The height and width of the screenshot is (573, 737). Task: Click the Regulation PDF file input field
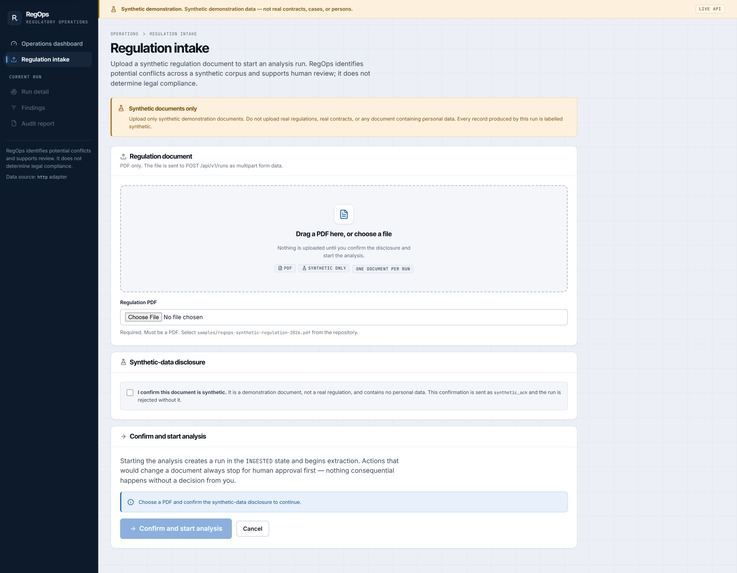pos(344,317)
